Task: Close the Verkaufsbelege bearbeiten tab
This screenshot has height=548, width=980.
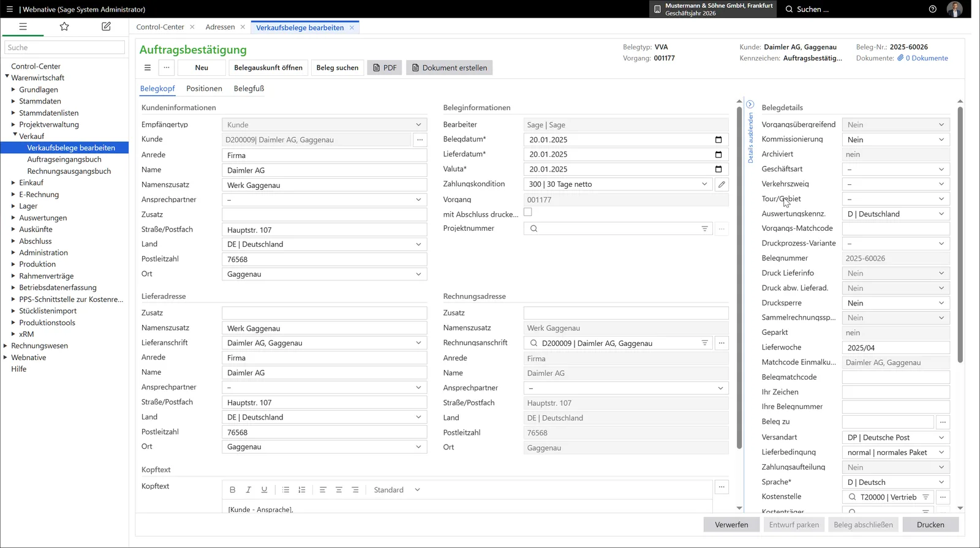Action: [352, 28]
